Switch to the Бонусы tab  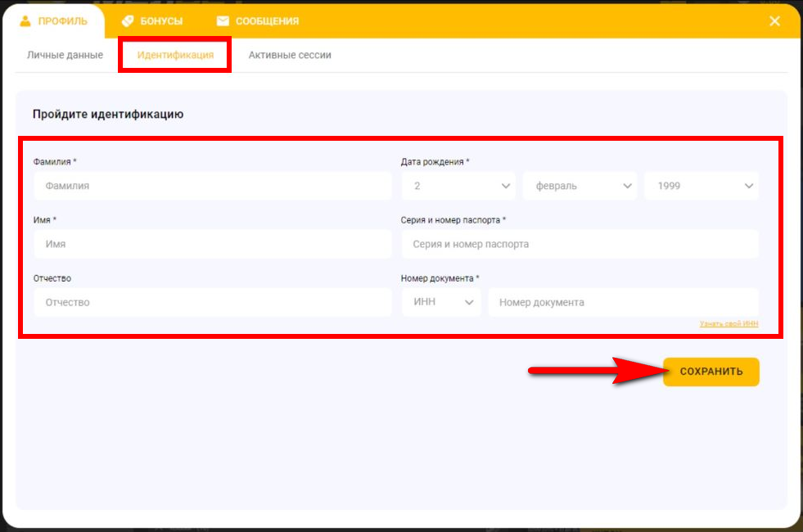pyautogui.click(x=152, y=21)
